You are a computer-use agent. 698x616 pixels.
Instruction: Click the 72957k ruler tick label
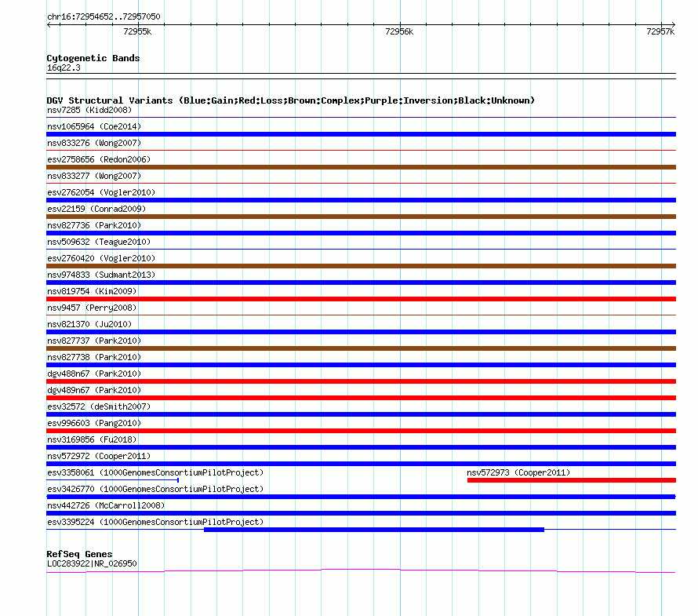pyautogui.click(x=660, y=31)
